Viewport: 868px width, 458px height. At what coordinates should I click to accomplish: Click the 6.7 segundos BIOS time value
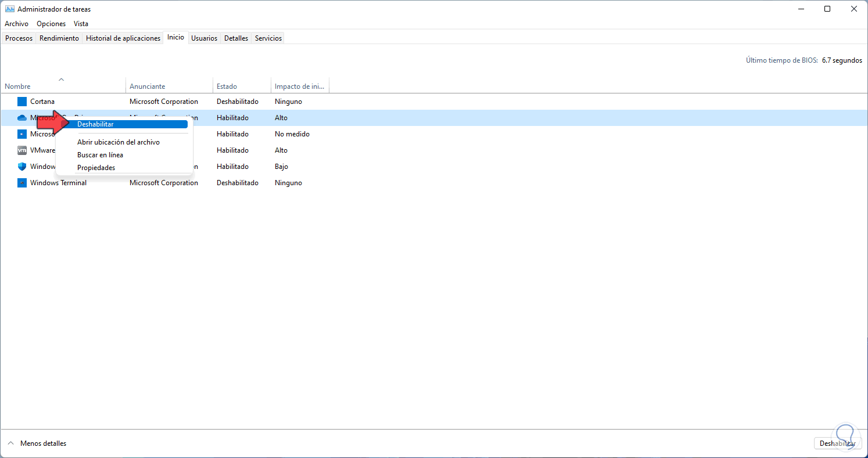tap(842, 60)
